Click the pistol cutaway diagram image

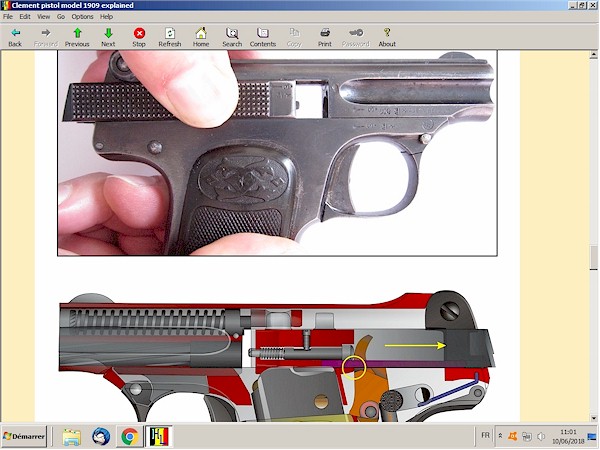click(x=277, y=357)
